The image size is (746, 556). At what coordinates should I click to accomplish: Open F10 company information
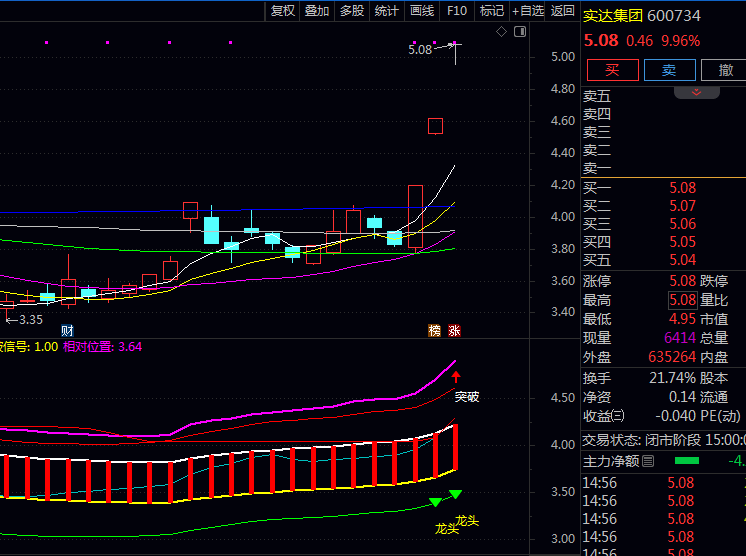tap(457, 11)
